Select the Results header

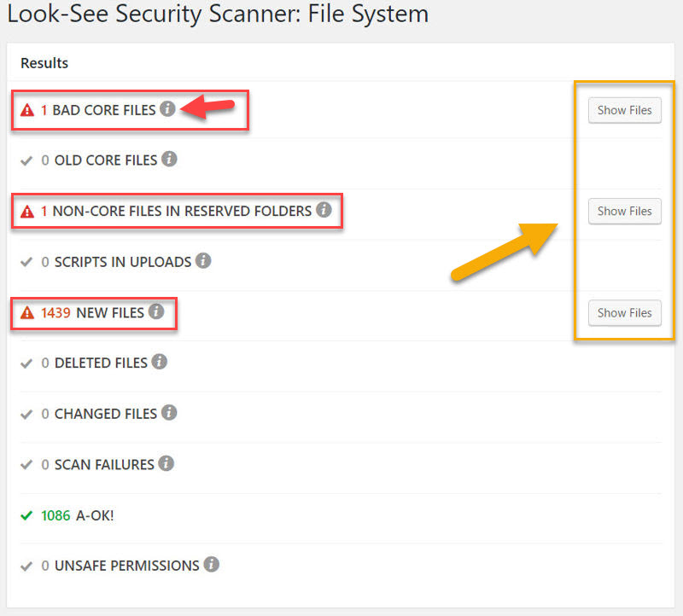[x=44, y=63]
